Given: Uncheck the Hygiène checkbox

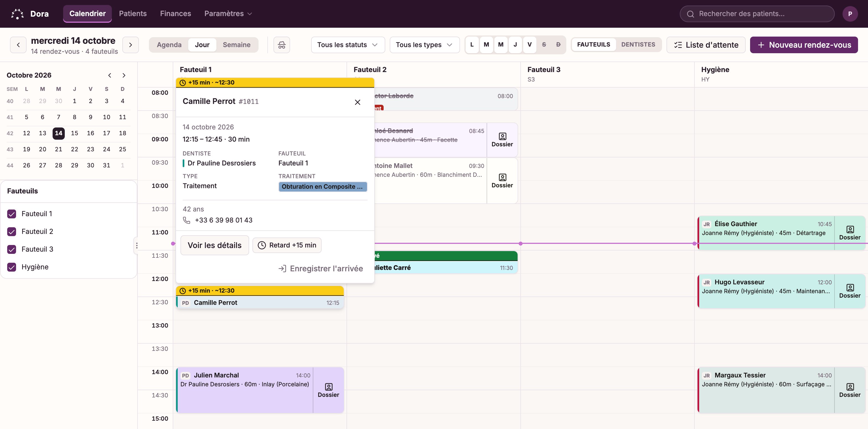Looking at the screenshot, I should [12, 267].
